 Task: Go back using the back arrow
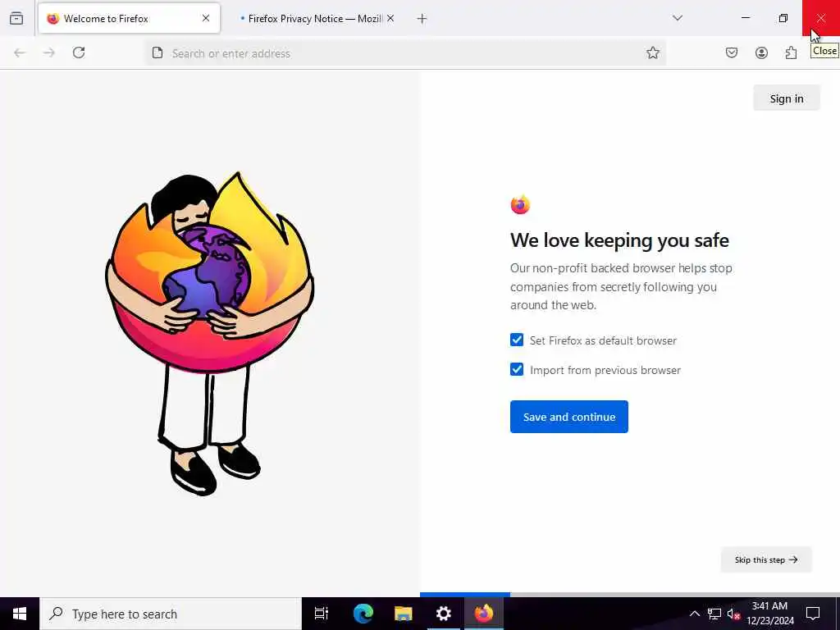click(x=20, y=52)
